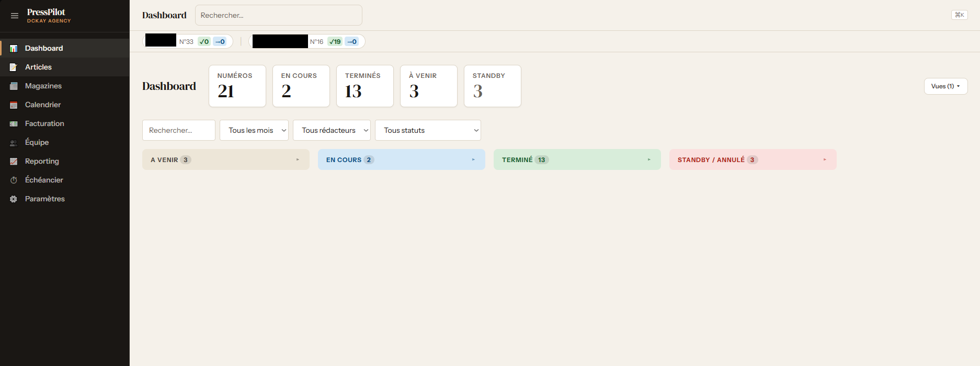
Task: Click the NUMÉROS 21 stat card
Action: [237, 86]
